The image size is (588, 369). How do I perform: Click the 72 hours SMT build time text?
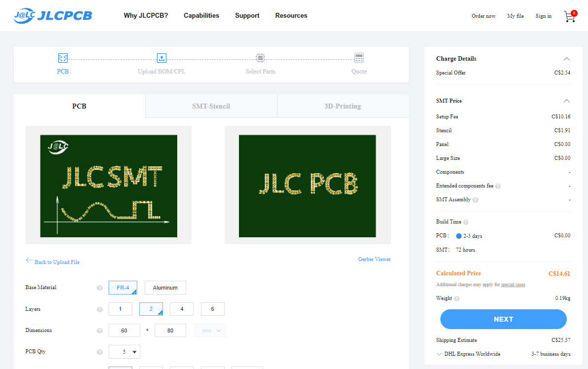(466, 250)
